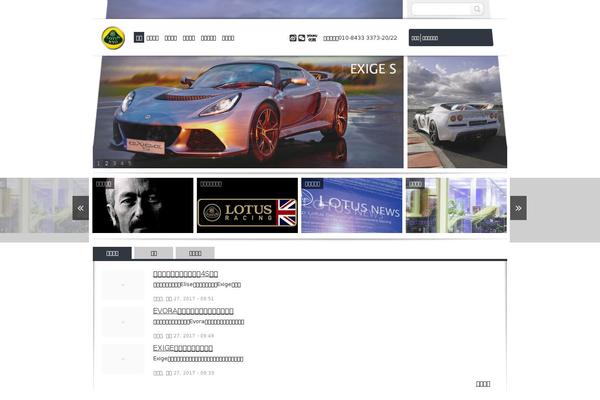Click the summary line starting with Exige
This screenshot has width=600, height=400.
point(198,359)
